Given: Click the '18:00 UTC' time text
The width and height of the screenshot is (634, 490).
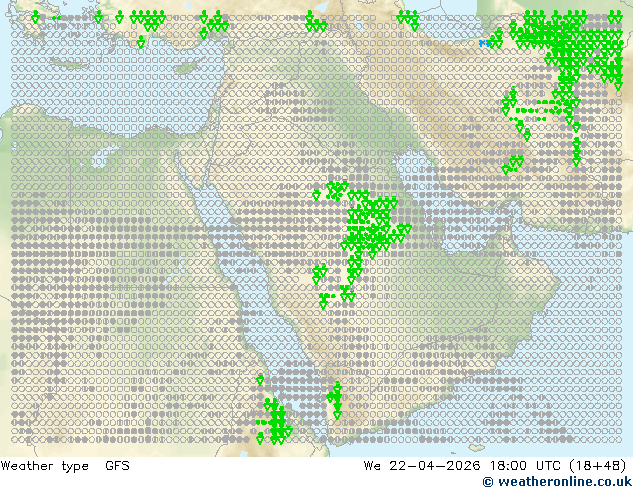Looking at the screenshot, I should click(525, 466).
